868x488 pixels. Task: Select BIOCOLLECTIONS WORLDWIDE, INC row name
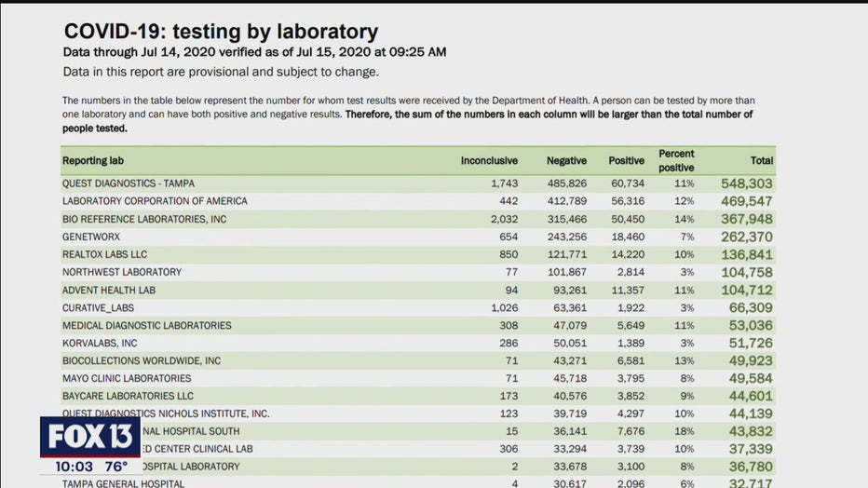[142, 360]
